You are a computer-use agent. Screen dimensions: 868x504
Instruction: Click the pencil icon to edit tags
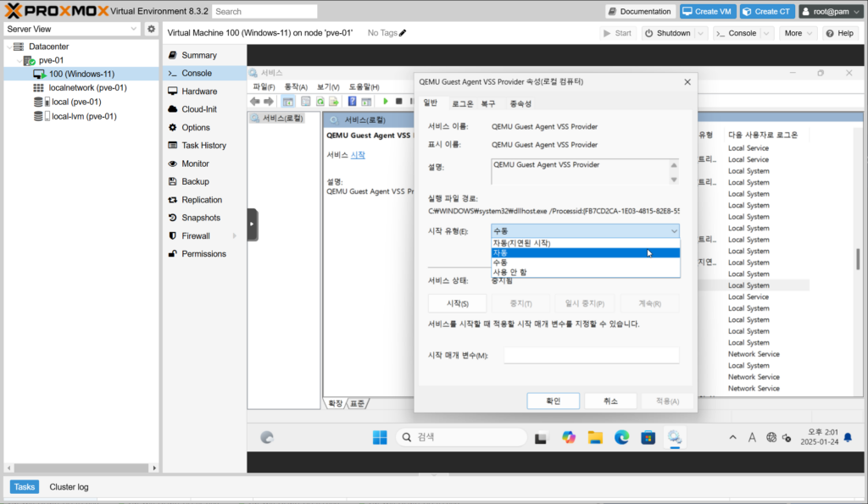pyautogui.click(x=403, y=33)
